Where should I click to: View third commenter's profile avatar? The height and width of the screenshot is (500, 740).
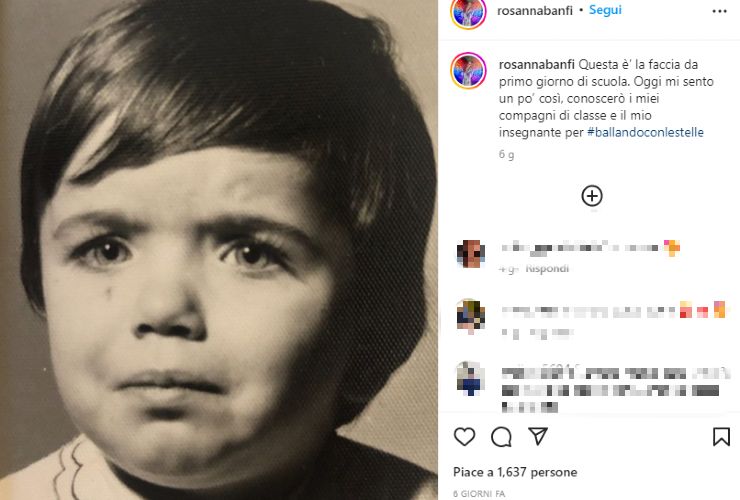pos(470,377)
